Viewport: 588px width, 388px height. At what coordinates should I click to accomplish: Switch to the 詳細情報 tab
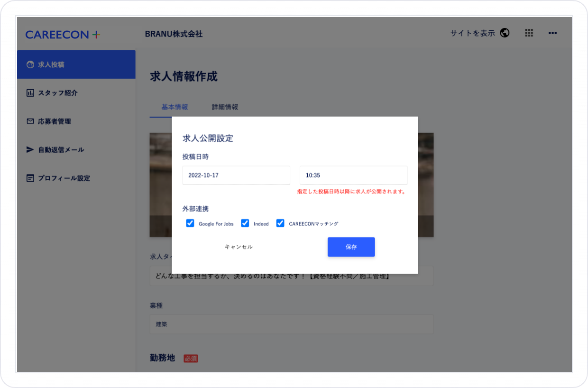click(x=225, y=107)
